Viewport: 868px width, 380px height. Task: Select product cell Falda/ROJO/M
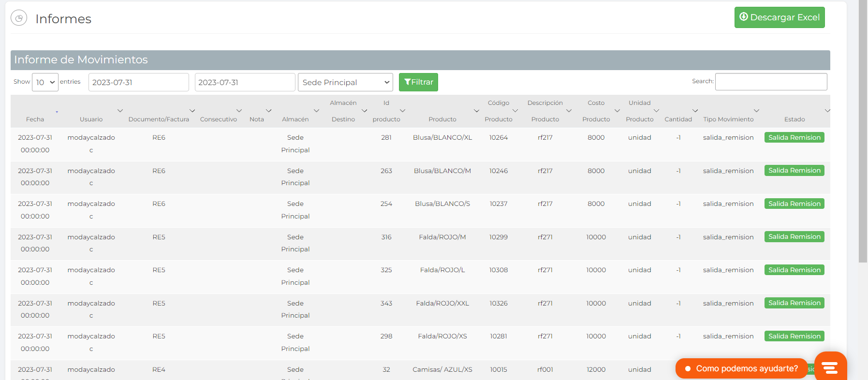442,237
